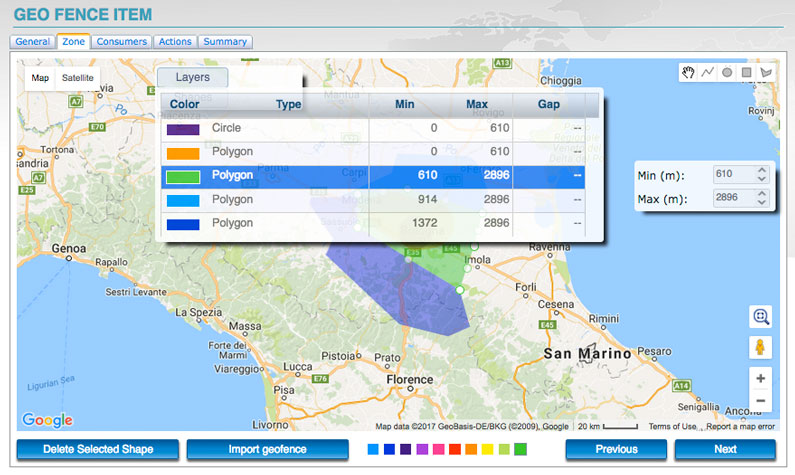The image size is (795, 475).
Task: Open the Terms of Use link
Action: pos(672,427)
